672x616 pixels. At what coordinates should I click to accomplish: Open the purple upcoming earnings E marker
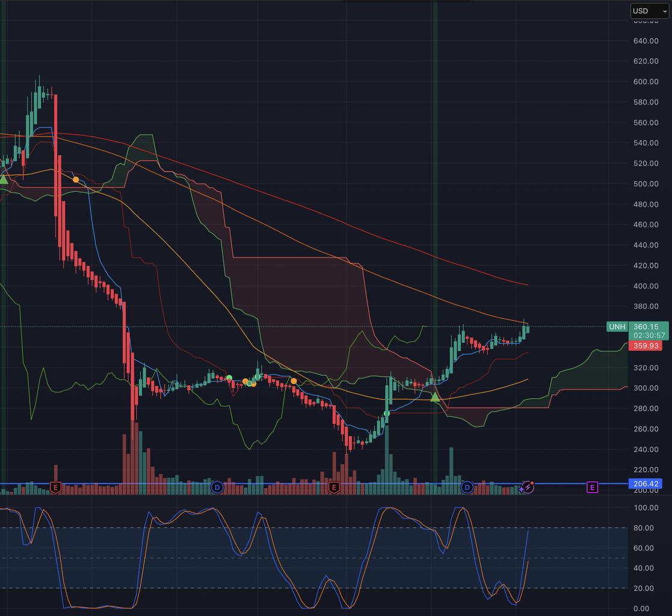[592, 487]
